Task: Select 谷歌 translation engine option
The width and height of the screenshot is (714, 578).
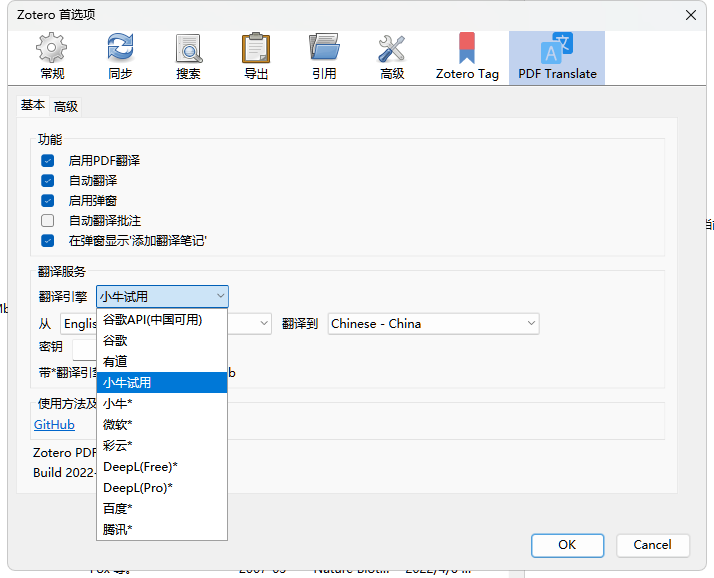Action: (x=162, y=341)
